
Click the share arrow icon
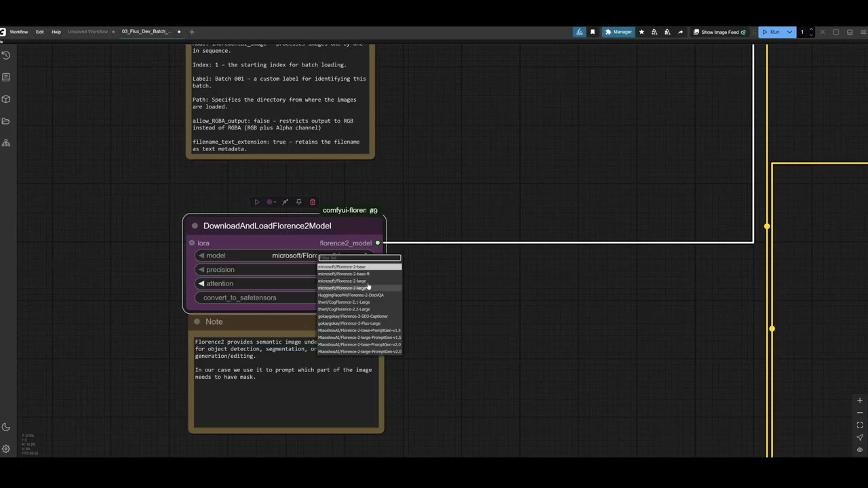(x=680, y=32)
